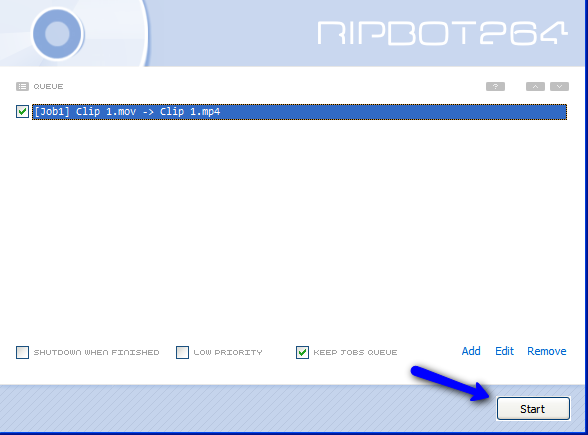Viewport: 588px width, 435px height.
Task: Disable the Keep Jobs Queue checkbox
Action: click(302, 352)
